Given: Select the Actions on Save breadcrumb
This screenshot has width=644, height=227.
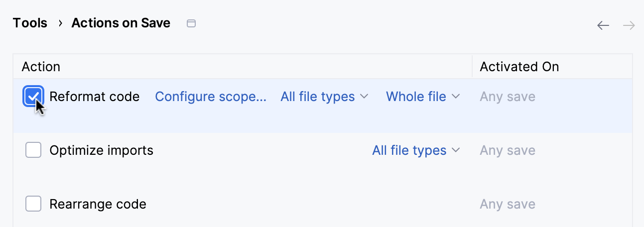Looking at the screenshot, I should [121, 23].
